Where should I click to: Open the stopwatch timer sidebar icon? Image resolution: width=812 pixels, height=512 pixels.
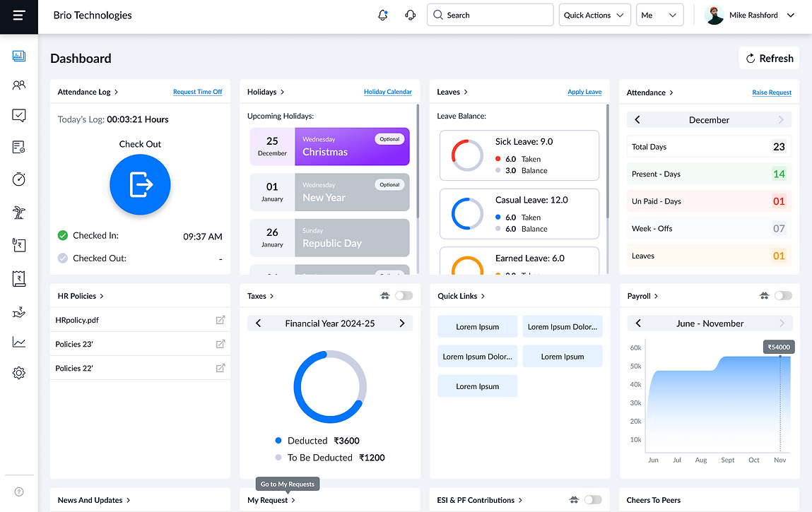tap(18, 179)
